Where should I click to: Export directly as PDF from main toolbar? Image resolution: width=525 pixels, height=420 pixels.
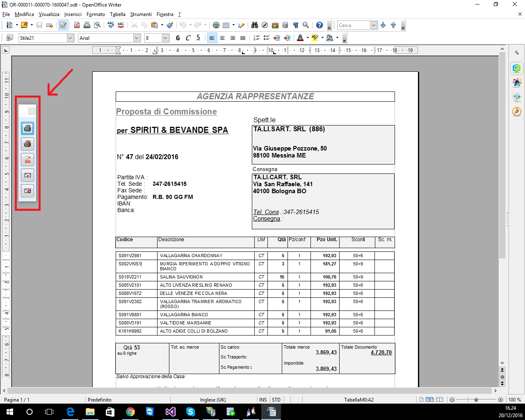[x=77, y=25]
